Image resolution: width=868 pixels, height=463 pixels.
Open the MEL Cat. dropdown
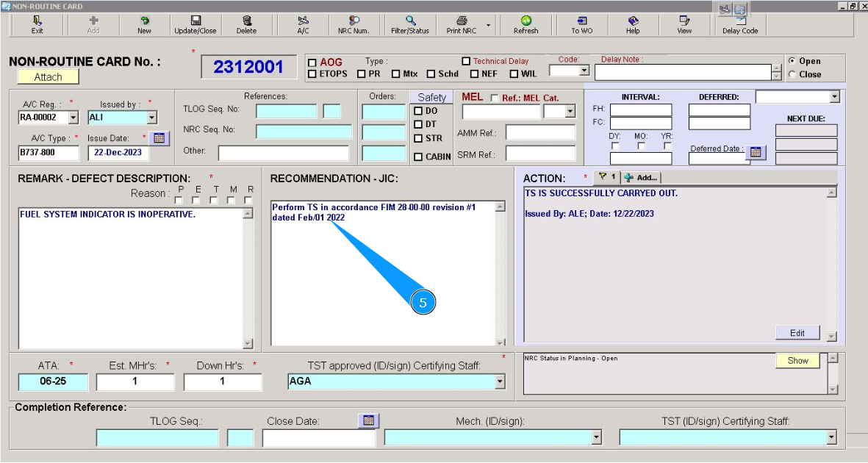pos(571,111)
